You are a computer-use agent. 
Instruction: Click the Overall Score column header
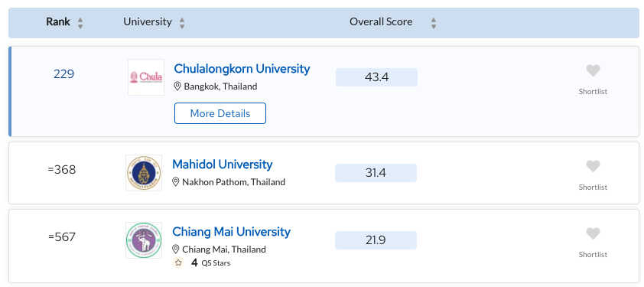pos(381,21)
